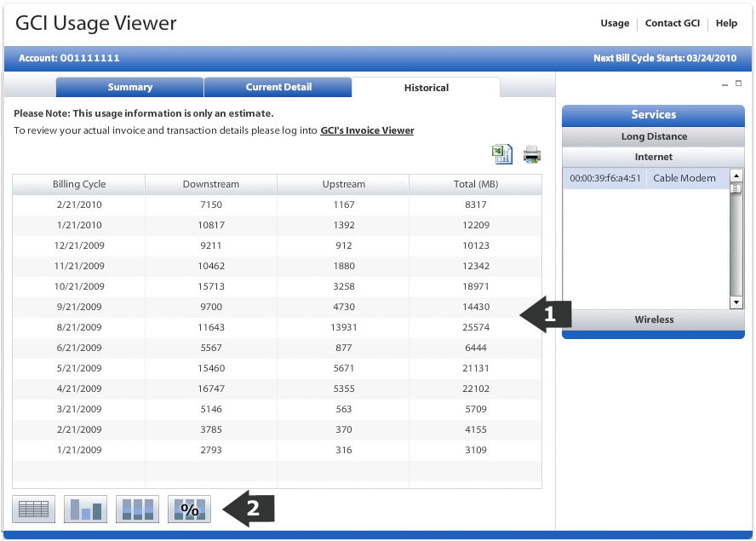Expand the Wireless services section

(653, 319)
